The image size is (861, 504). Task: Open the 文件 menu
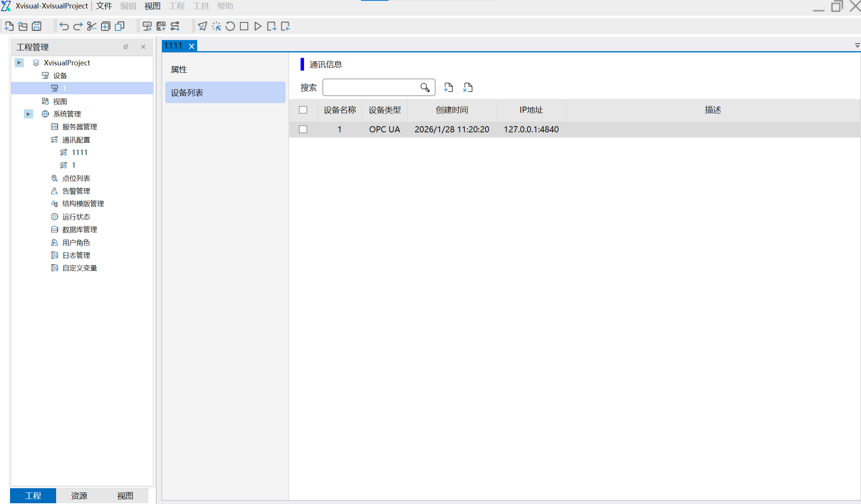click(104, 6)
